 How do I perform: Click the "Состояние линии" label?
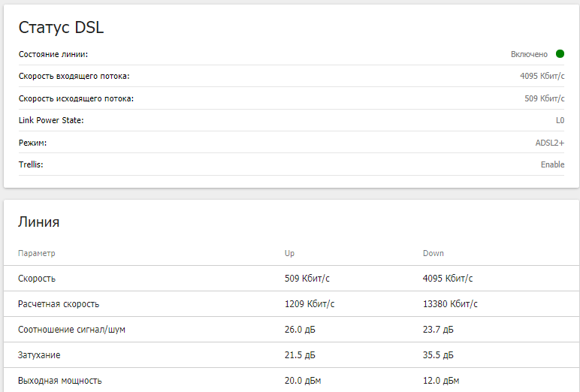pyautogui.click(x=53, y=54)
